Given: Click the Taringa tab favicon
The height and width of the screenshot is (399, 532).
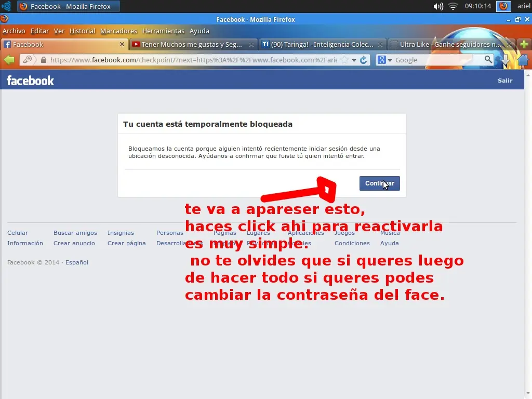Looking at the screenshot, I should (x=265, y=45).
